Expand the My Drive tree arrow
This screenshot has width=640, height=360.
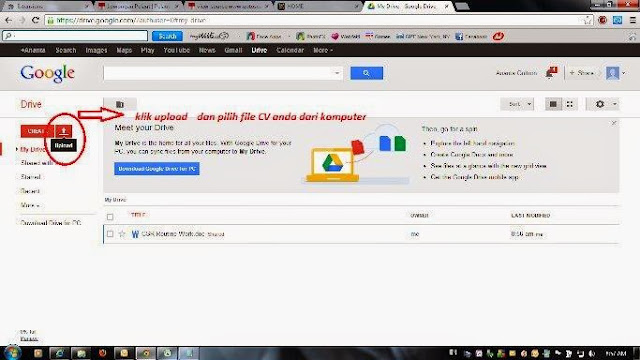17,149
